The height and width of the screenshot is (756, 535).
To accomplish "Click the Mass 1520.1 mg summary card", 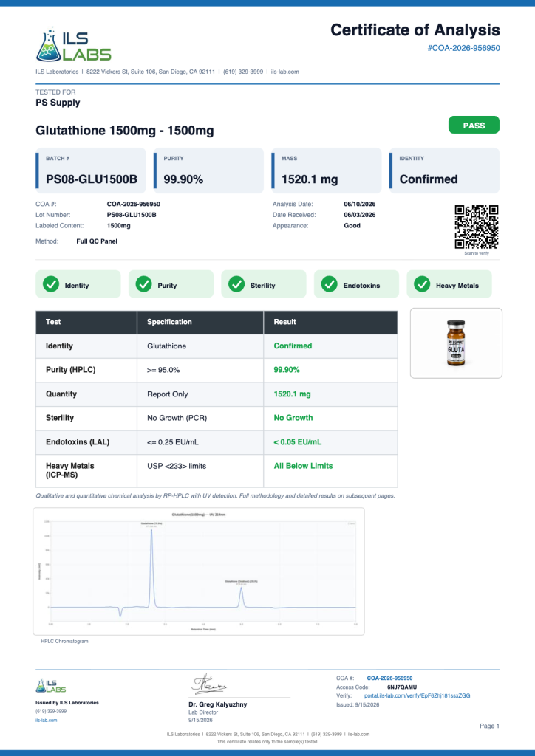I will [x=327, y=171].
